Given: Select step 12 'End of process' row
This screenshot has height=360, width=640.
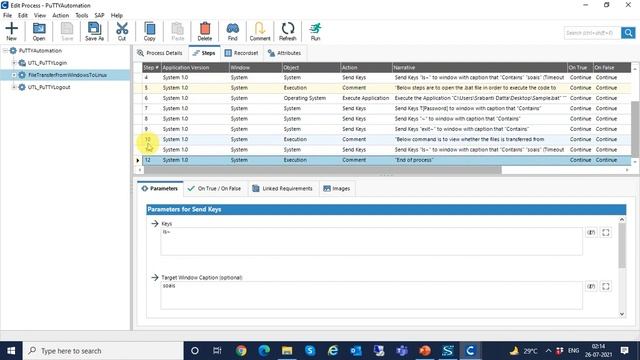Looking at the screenshot, I should pyautogui.click(x=387, y=160).
